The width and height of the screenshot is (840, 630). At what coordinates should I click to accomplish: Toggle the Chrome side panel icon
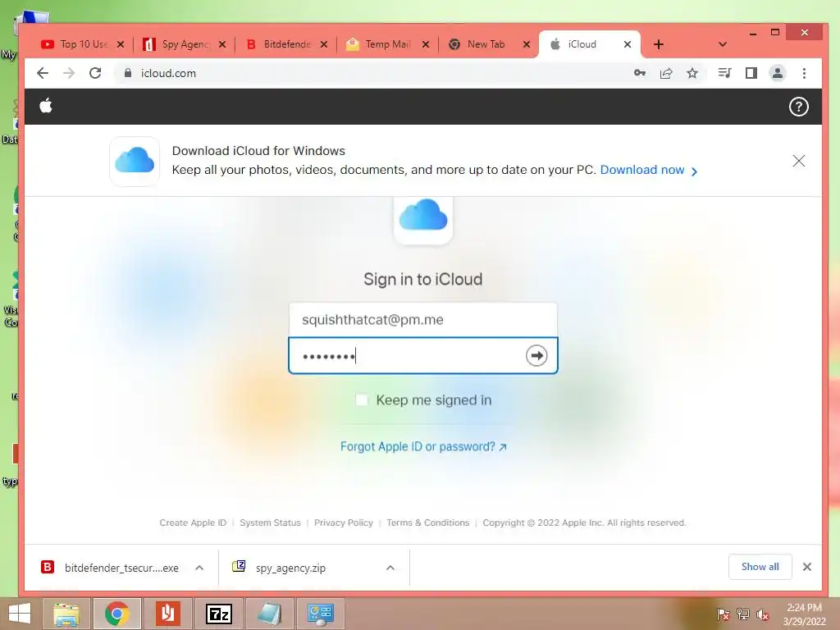[751, 73]
